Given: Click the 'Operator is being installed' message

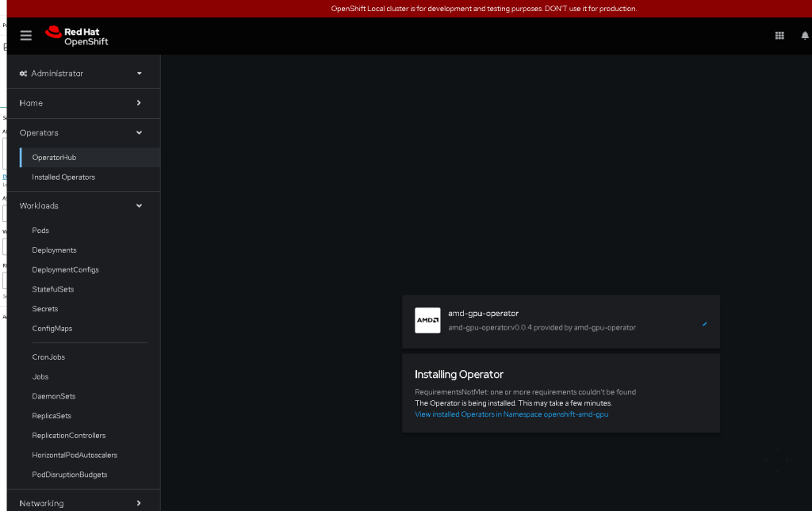Looking at the screenshot, I should 513,403.
